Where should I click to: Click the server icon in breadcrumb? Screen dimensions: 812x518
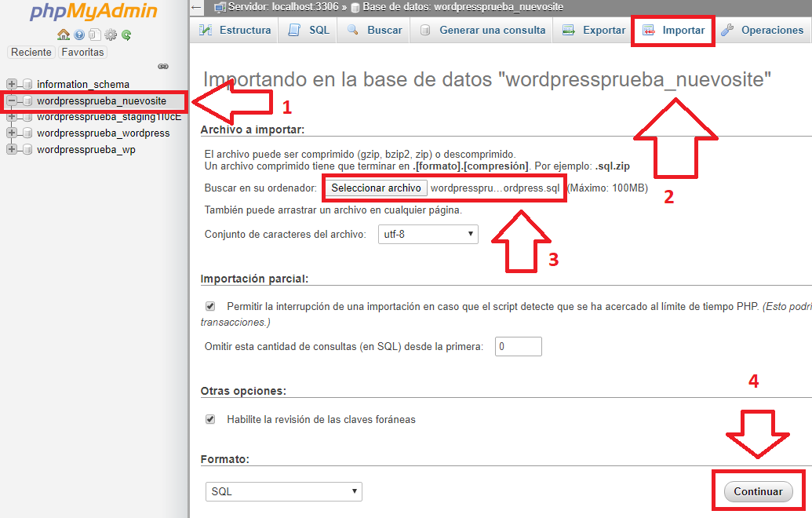220,7
